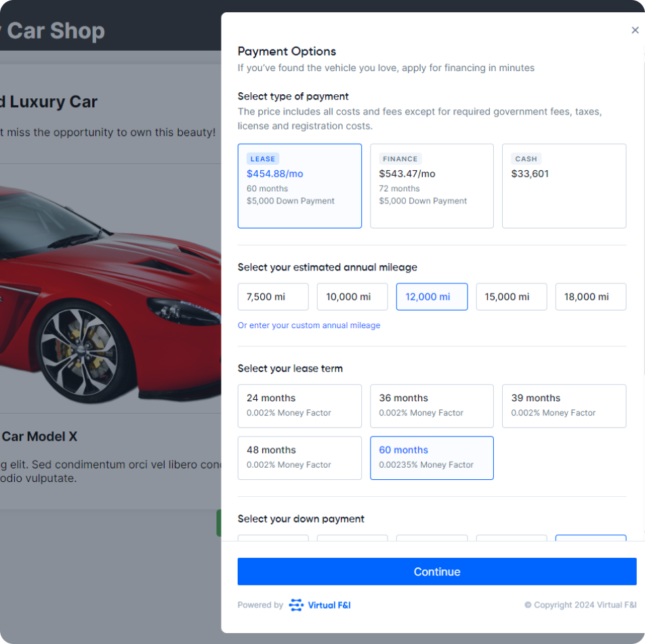
Task: Open the custom annual mileage link
Action: click(309, 325)
